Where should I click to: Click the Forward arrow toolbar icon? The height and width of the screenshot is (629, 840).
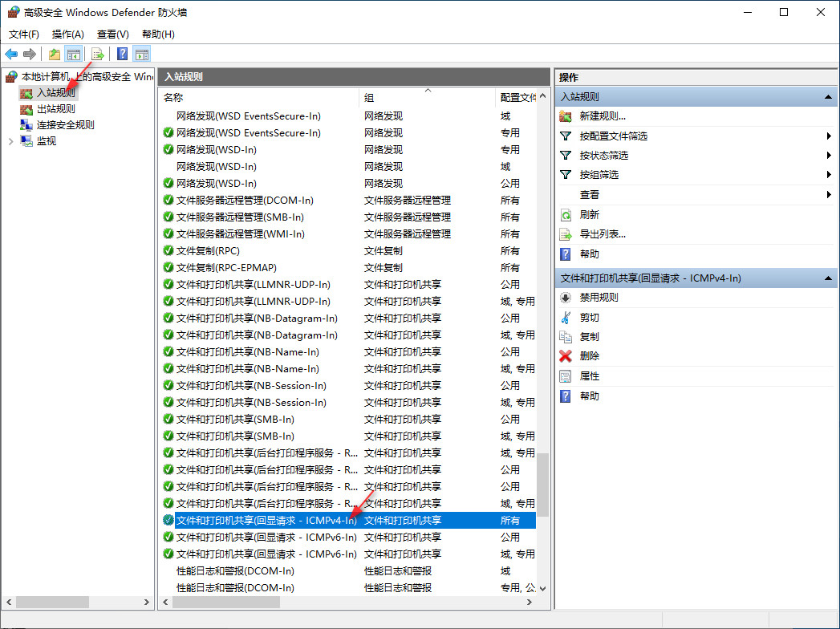pyautogui.click(x=30, y=54)
